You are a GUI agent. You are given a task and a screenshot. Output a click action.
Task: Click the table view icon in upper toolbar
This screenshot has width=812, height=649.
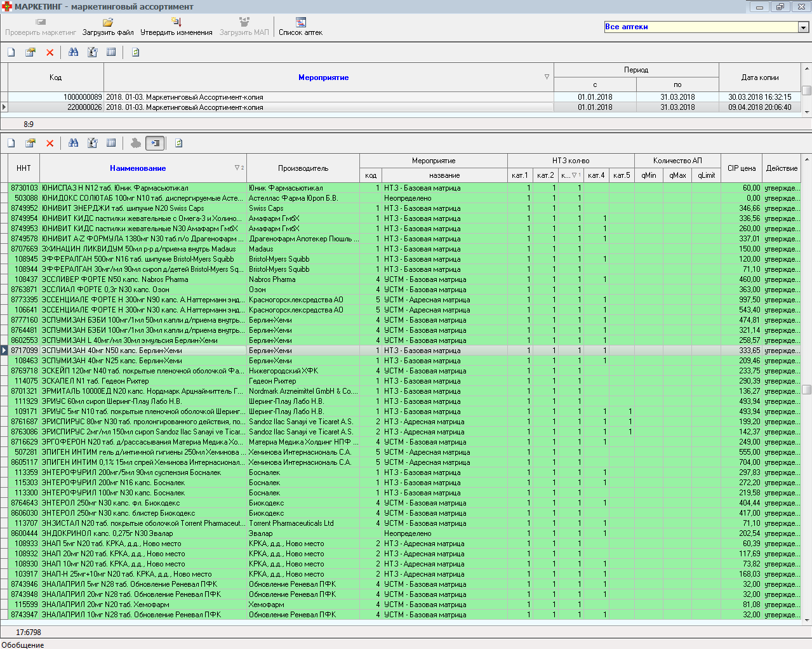tap(111, 53)
